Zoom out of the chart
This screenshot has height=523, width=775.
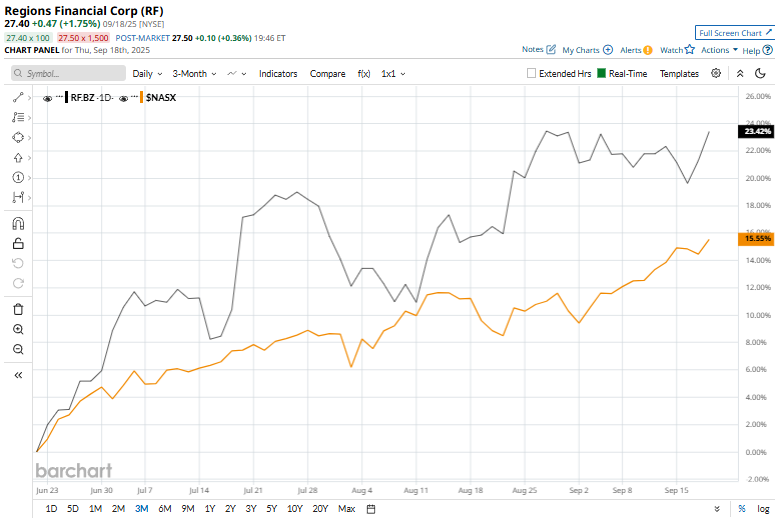18,349
